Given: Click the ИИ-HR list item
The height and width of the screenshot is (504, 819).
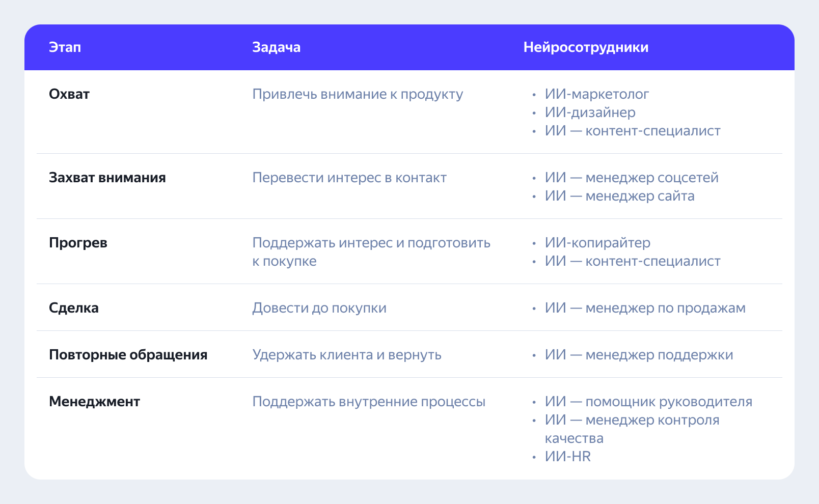Looking at the screenshot, I should pyautogui.click(x=568, y=457).
